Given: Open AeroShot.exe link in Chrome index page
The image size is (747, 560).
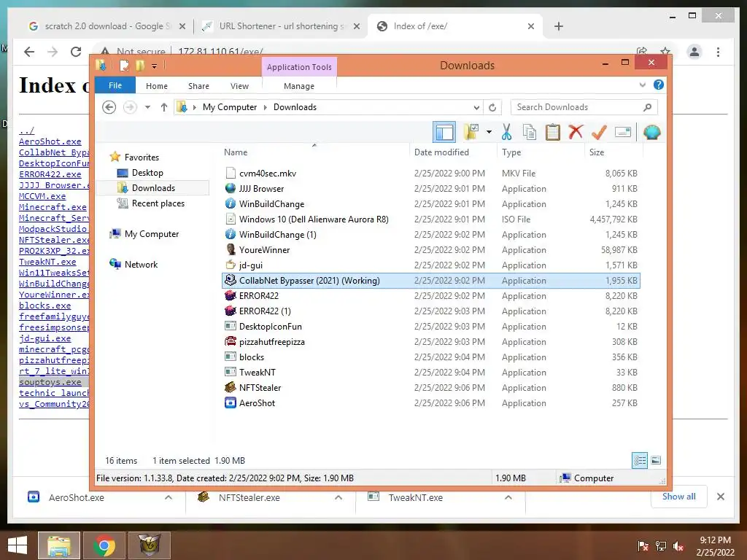Looking at the screenshot, I should click(50, 141).
